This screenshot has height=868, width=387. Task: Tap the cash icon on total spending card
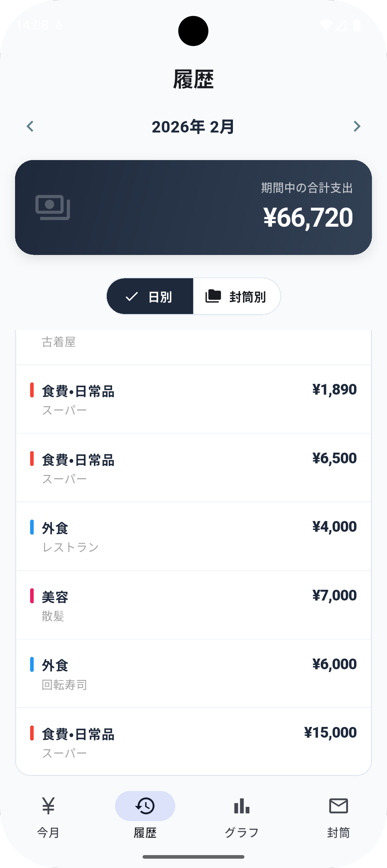[x=53, y=207]
